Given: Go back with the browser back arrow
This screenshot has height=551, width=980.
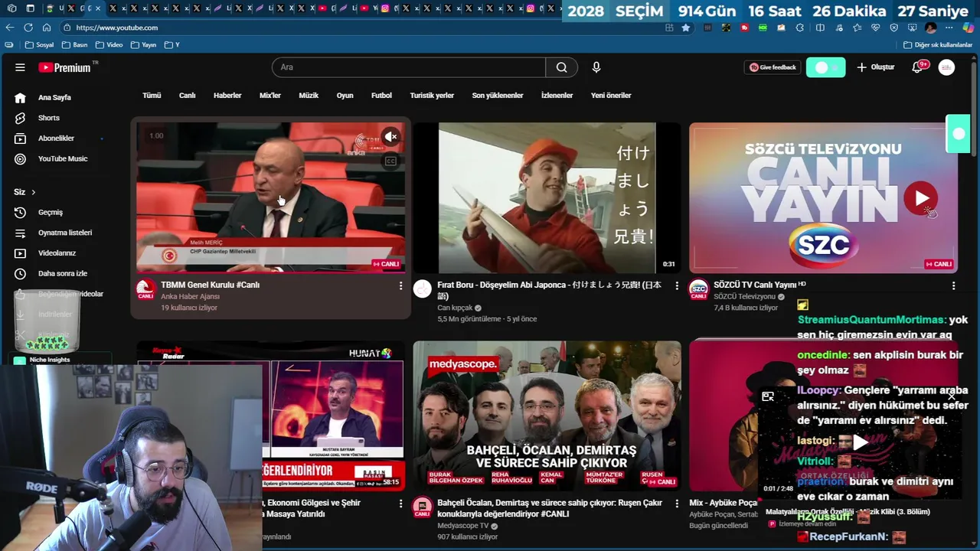Looking at the screenshot, I should pyautogui.click(x=9, y=28).
